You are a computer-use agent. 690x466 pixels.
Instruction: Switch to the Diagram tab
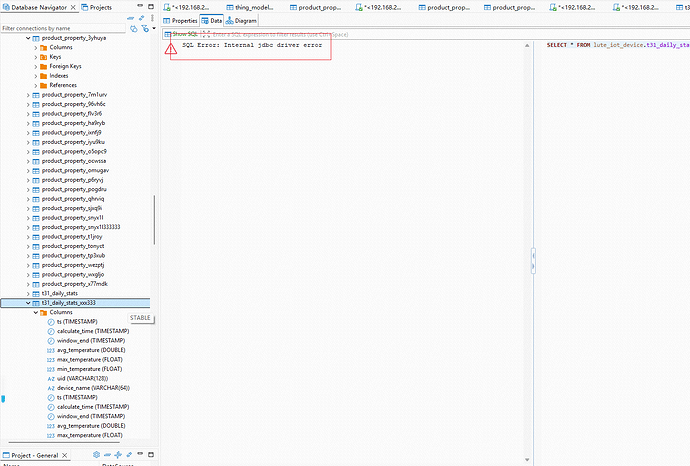pyautogui.click(x=242, y=20)
